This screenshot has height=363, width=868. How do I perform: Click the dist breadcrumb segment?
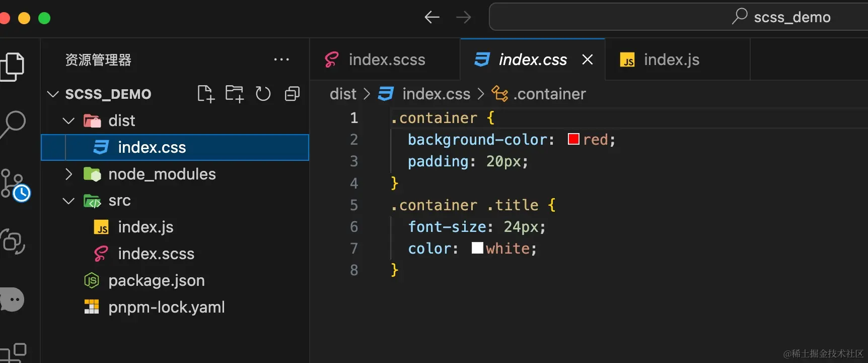343,94
